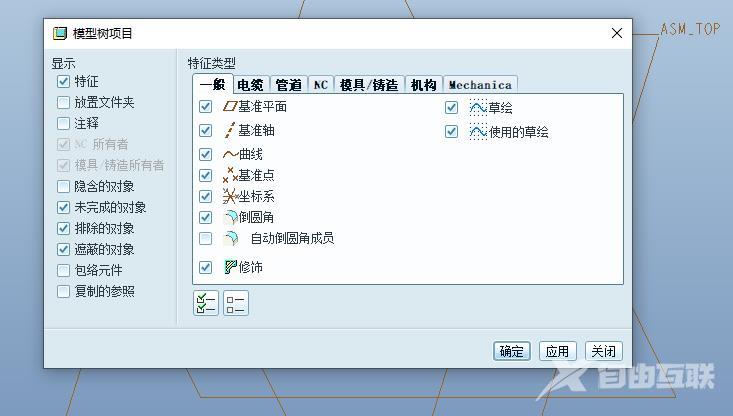Screen dimensions: 733x416
Task: Click the 曲线 curve icon
Action: (x=230, y=154)
